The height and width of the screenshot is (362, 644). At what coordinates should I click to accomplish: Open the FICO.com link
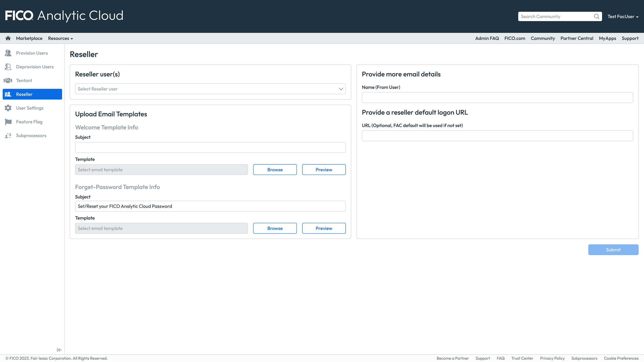pyautogui.click(x=515, y=38)
